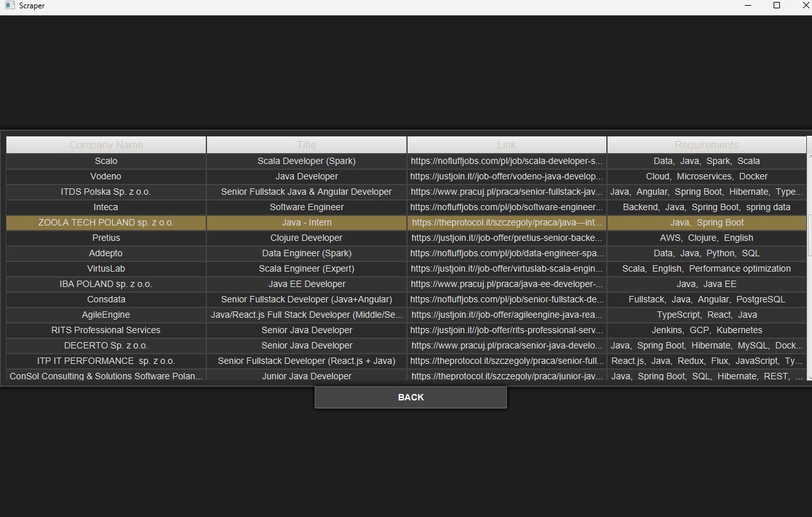Sort by Company Name column header
The width and height of the screenshot is (812, 517).
(106, 145)
